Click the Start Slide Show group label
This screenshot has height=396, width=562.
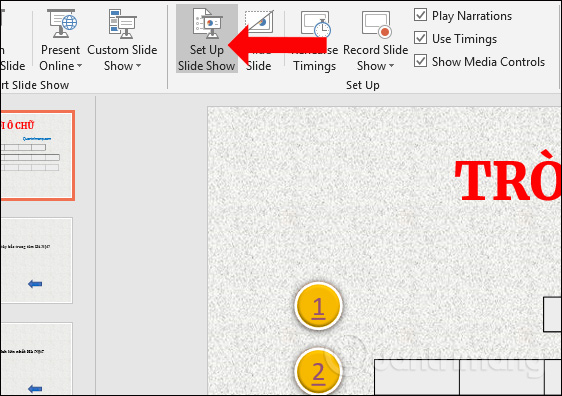tap(35, 85)
